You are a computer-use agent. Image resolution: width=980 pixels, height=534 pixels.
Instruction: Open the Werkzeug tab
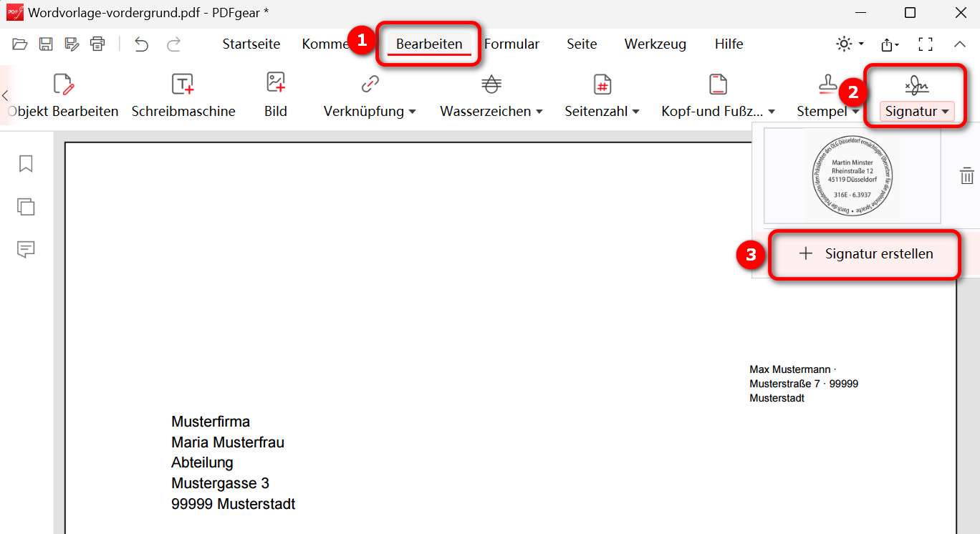point(654,44)
